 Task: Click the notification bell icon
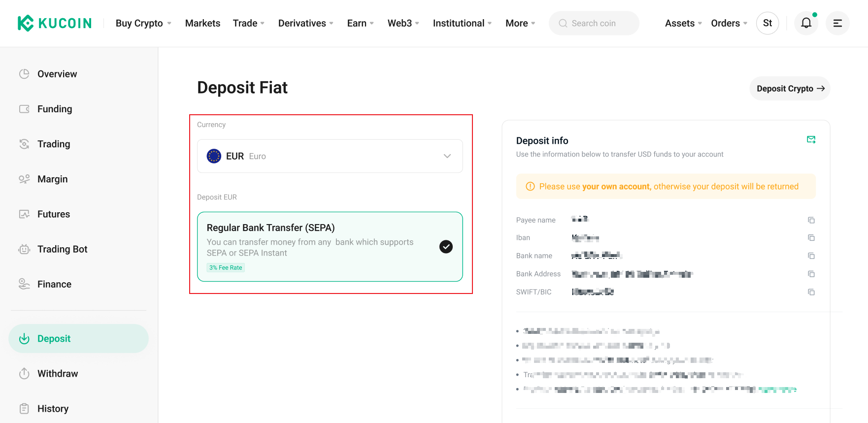pos(806,23)
